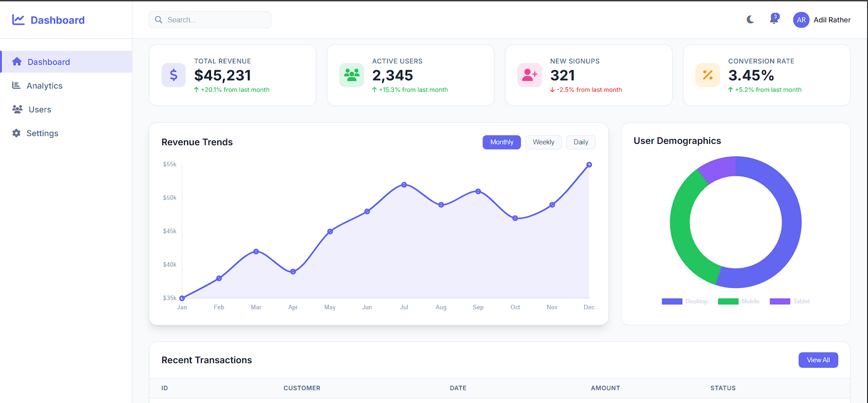Click the orange percent conversion icon
Viewport: 868px width, 403px height.
tap(708, 75)
